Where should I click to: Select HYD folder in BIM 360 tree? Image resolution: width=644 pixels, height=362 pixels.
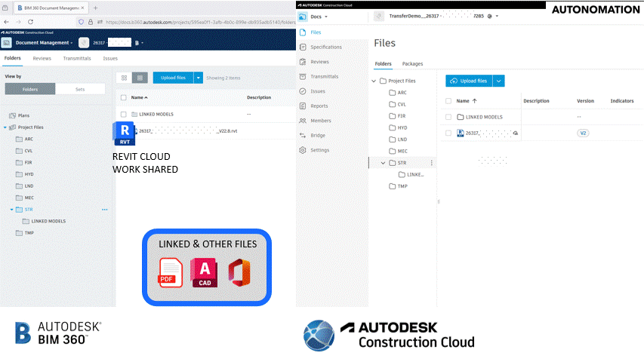[29, 174]
